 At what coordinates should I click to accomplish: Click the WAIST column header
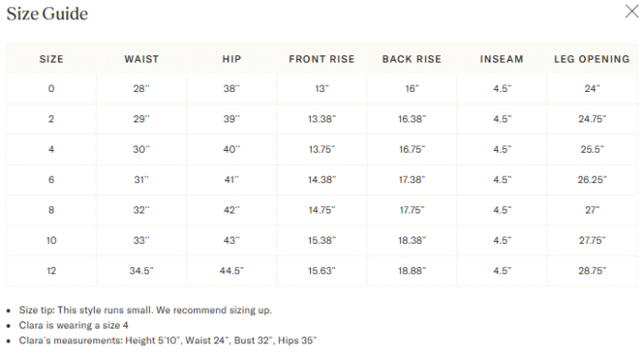pos(142,59)
